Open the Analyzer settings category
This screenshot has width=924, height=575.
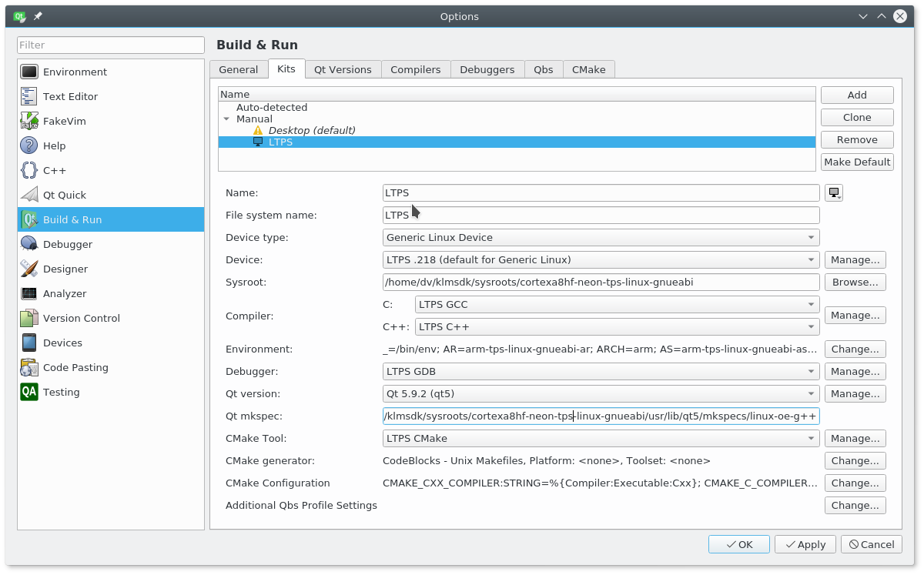[64, 293]
